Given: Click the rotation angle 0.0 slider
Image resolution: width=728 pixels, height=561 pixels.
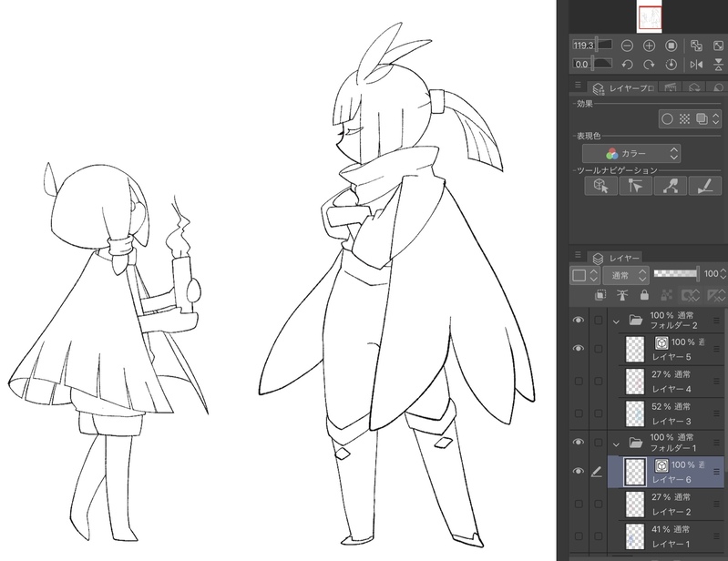Looking at the screenshot, I should click(x=592, y=64).
